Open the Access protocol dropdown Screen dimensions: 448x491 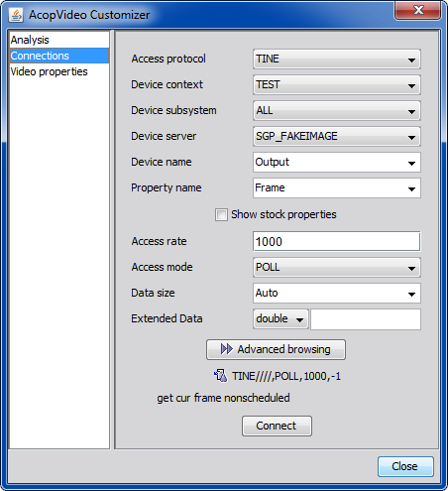[x=337, y=60]
